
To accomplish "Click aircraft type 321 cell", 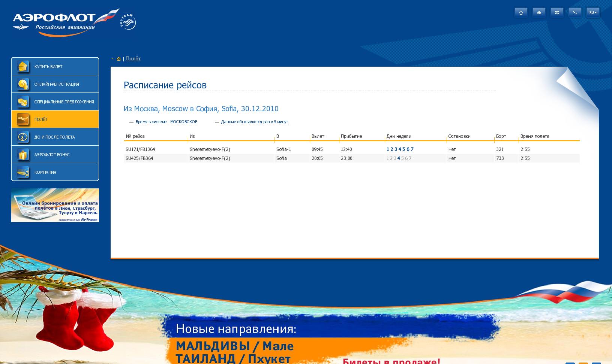I will coord(499,149).
